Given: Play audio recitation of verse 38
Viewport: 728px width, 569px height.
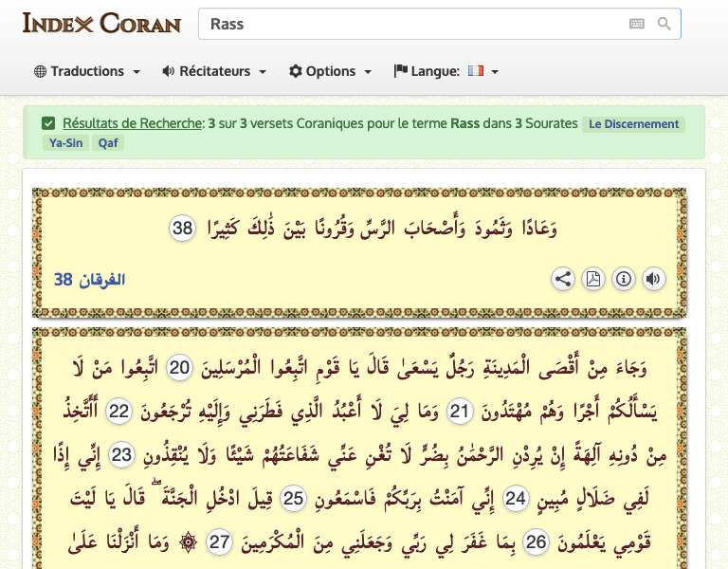Looking at the screenshot, I should click(x=654, y=279).
